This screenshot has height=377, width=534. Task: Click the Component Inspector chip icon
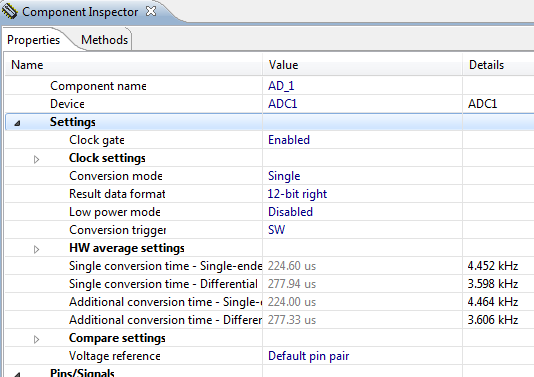(x=9, y=11)
